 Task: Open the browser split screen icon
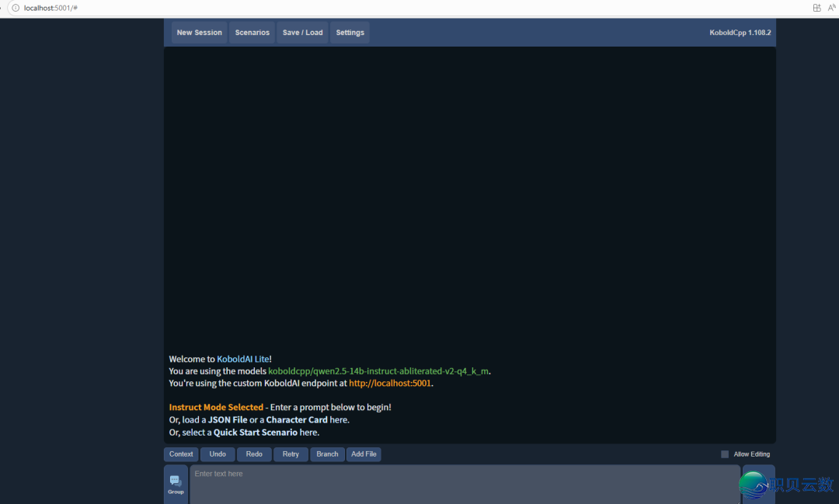[816, 8]
